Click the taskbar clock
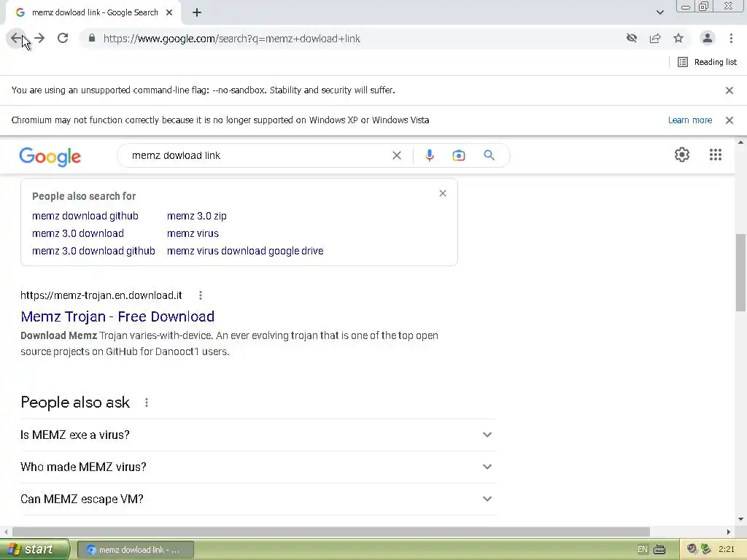This screenshot has width=747, height=560. pos(727,550)
